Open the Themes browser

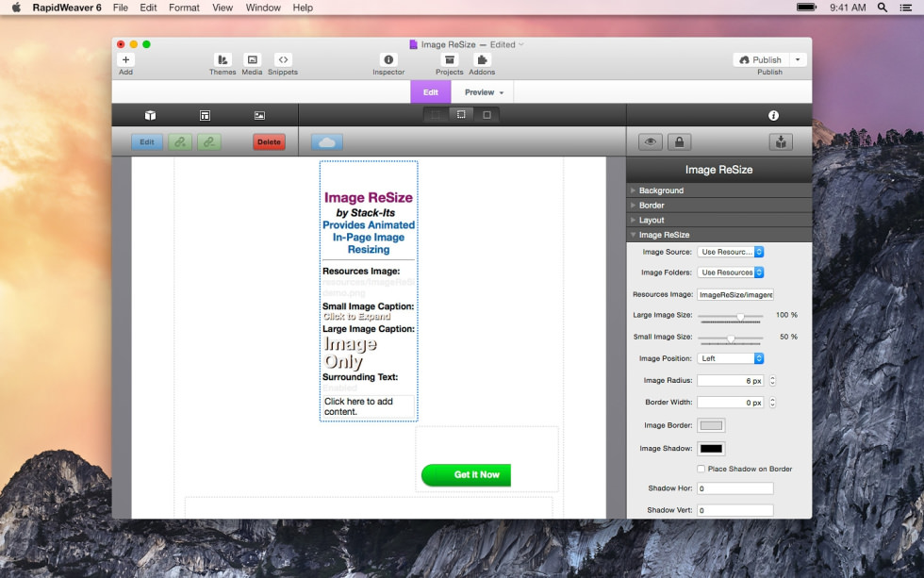(223, 59)
